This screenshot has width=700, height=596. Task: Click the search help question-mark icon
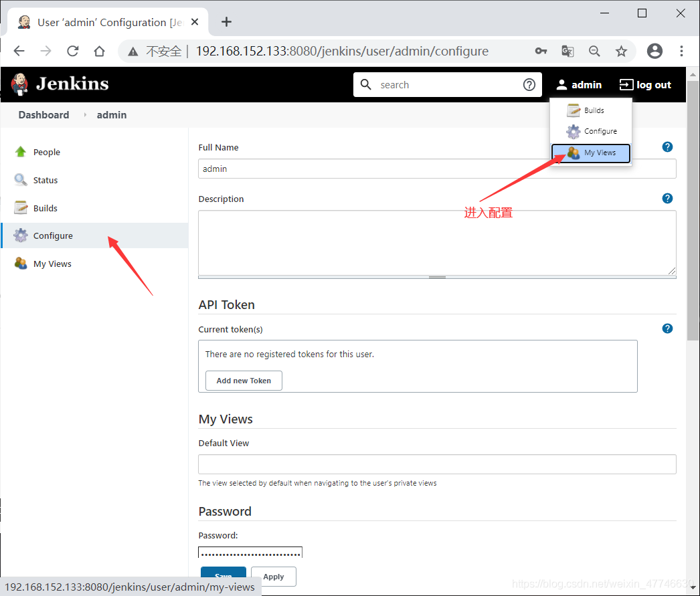click(x=529, y=85)
